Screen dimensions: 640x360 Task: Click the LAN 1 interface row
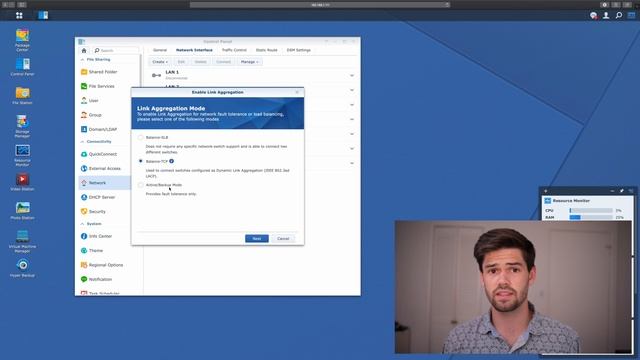tap(252, 75)
